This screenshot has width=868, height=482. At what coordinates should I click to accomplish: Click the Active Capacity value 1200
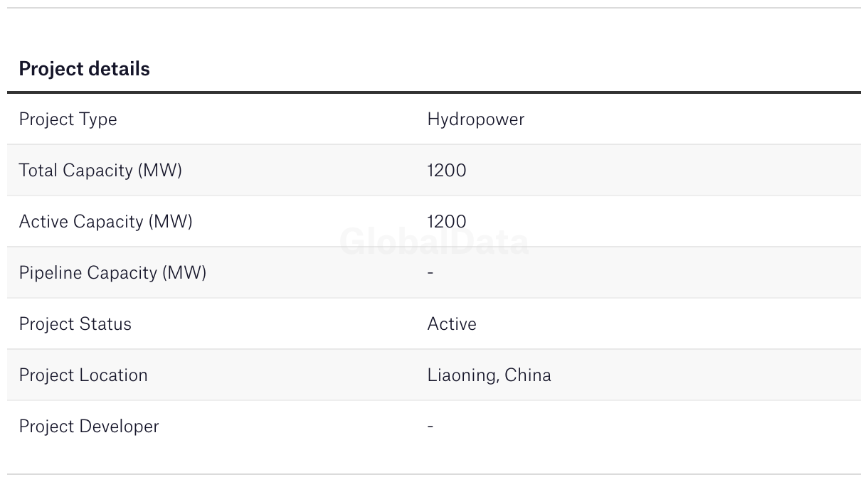tap(447, 222)
